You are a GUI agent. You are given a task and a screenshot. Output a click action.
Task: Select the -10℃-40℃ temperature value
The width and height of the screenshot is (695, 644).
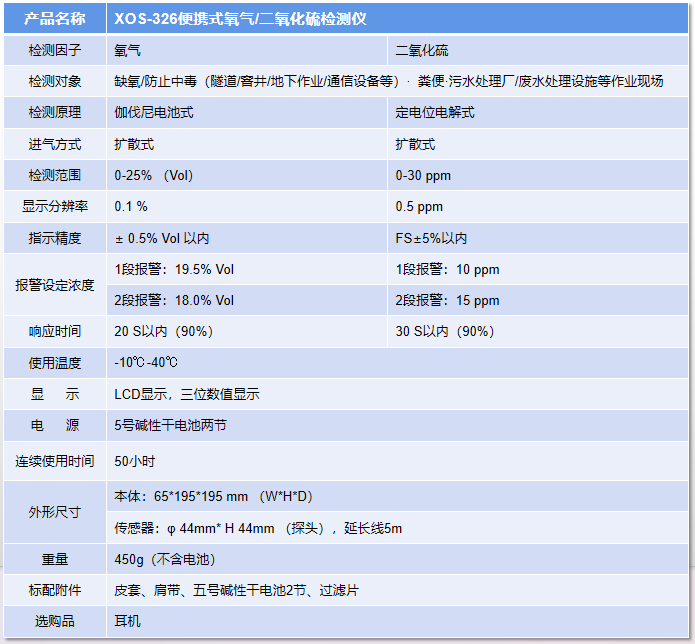[x=146, y=363]
